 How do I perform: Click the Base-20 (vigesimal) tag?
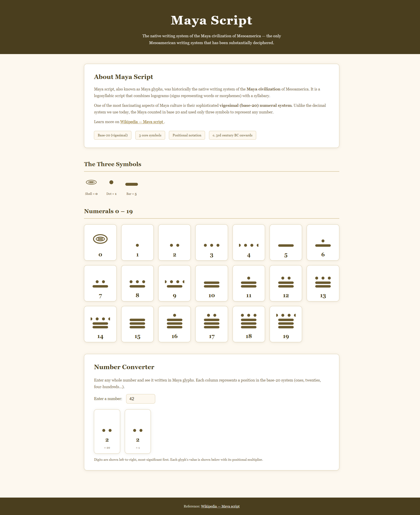[112, 135]
